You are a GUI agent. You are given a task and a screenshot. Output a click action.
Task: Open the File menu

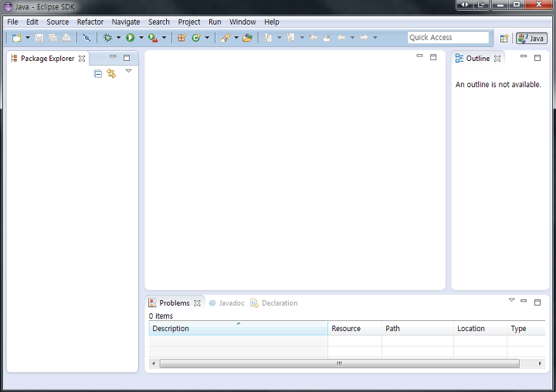[x=12, y=22]
